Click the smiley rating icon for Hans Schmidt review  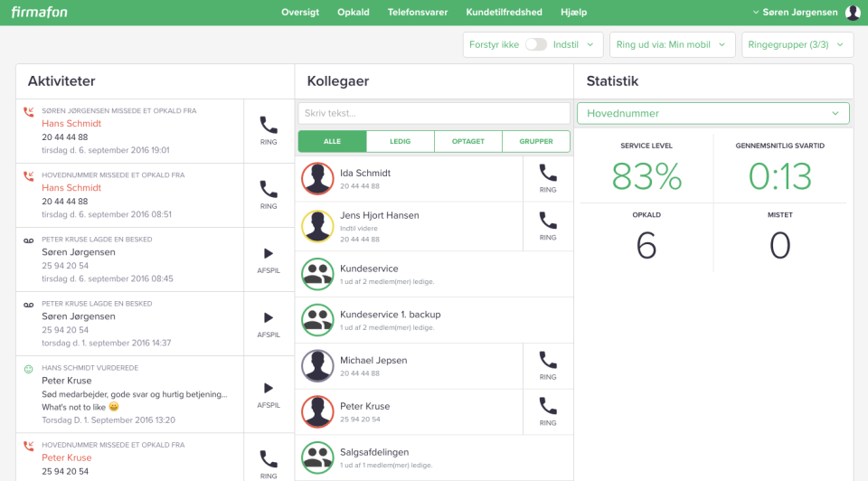point(29,369)
